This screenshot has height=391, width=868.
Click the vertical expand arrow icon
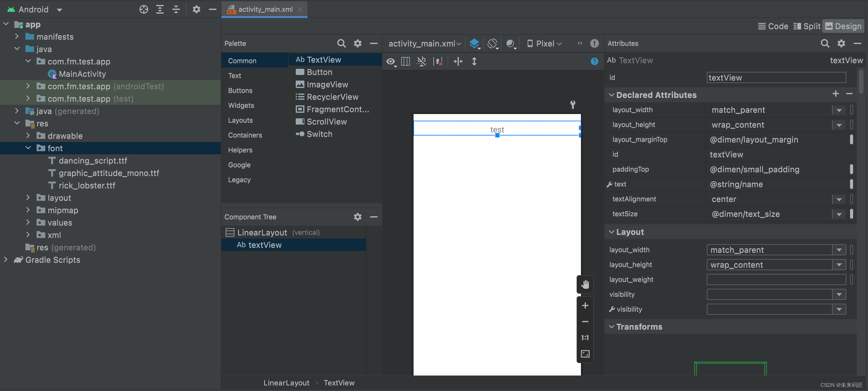point(474,61)
